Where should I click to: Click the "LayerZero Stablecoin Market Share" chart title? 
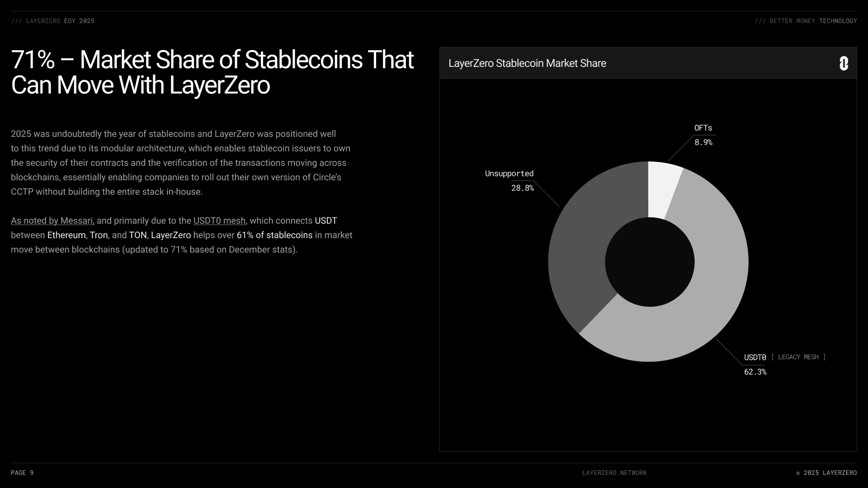pyautogui.click(x=527, y=63)
